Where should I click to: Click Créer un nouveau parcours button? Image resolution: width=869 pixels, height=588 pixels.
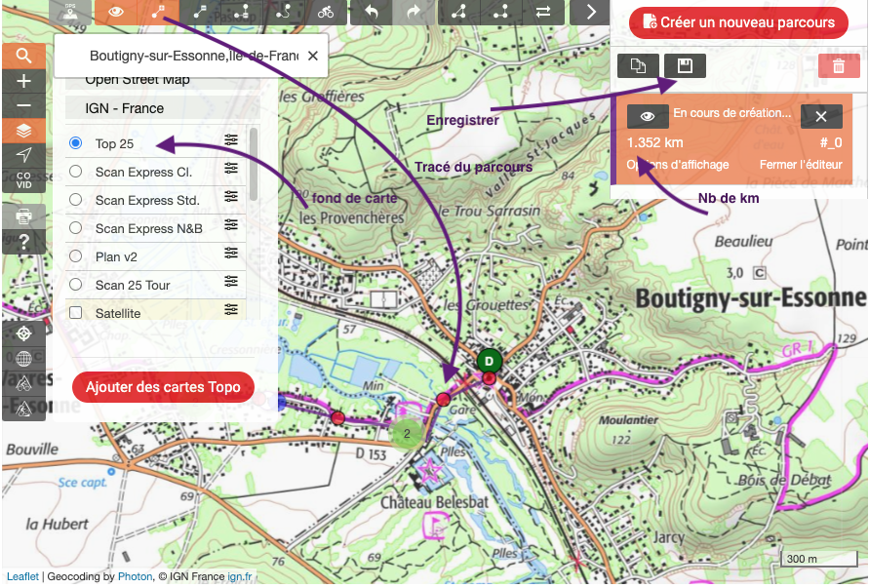coord(738,22)
